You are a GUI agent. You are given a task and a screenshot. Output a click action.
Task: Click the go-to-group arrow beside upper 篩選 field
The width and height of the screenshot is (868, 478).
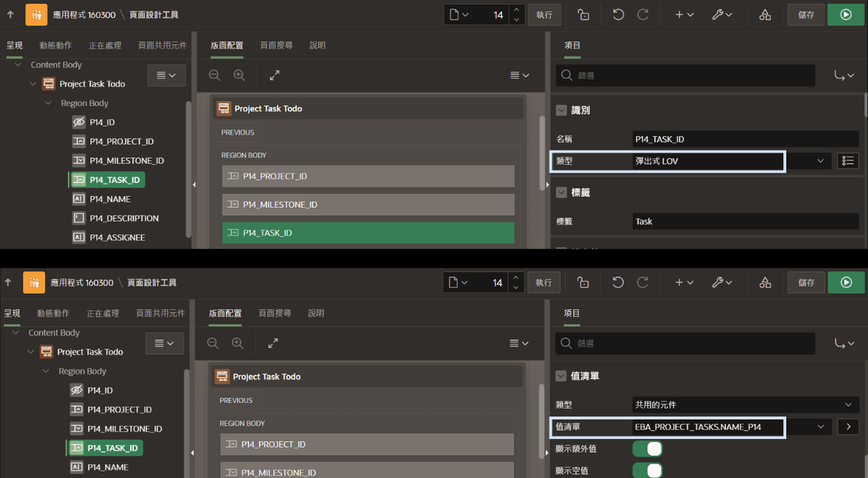[844, 75]
